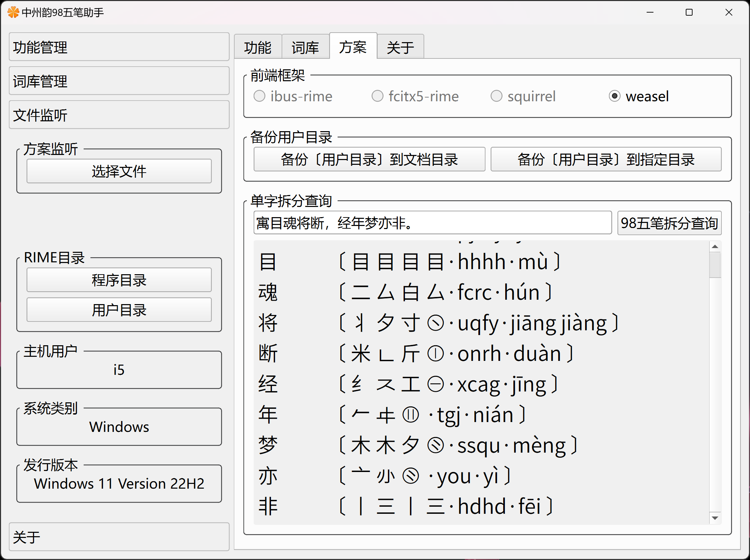This screenshot has width=750, height=560.
Task: Click 备份〔用户目录〕到文档目录 button
Action: [x=369, y=159]
